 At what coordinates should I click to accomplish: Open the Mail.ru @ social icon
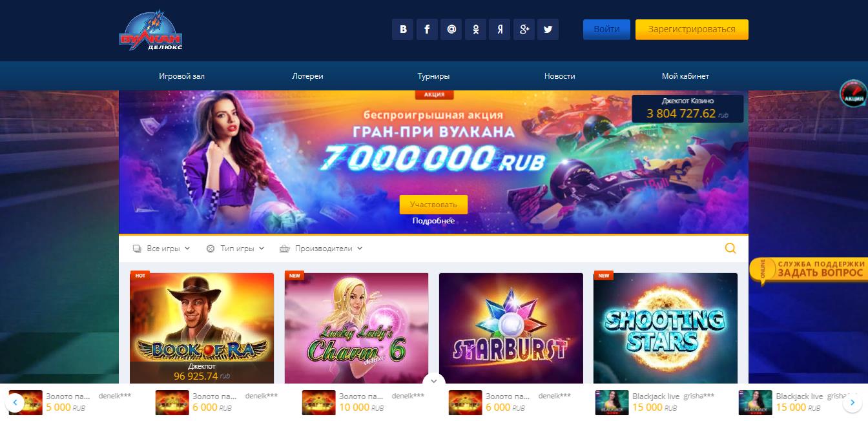[451, 30]
